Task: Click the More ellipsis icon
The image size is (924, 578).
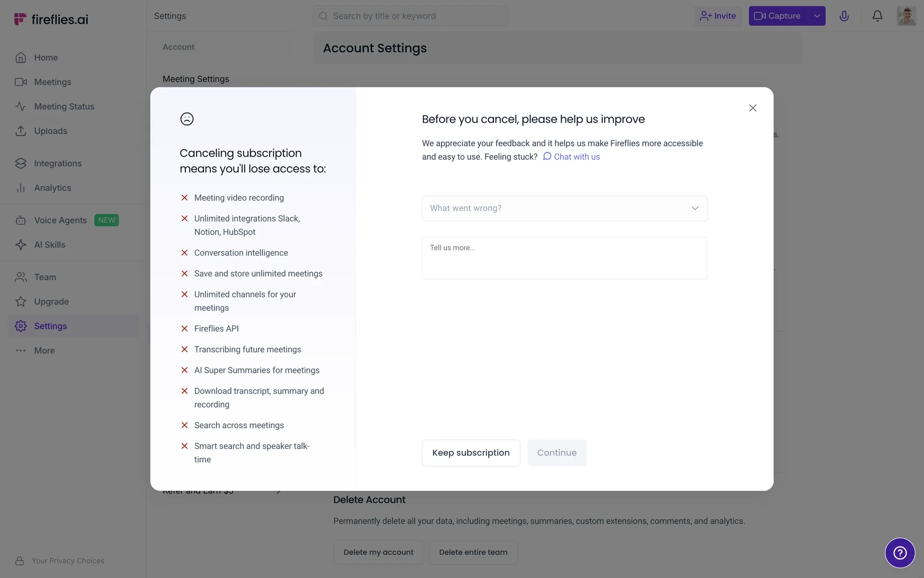Action: [x=21, y=351]
